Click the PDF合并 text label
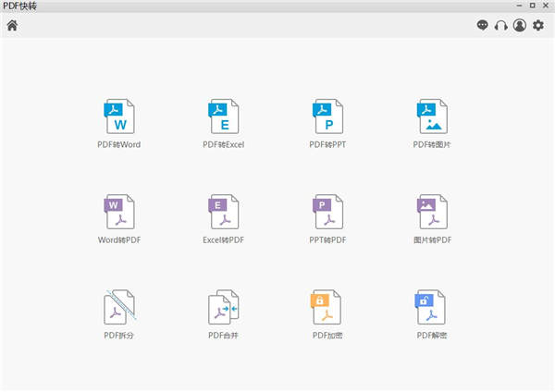 223,335
